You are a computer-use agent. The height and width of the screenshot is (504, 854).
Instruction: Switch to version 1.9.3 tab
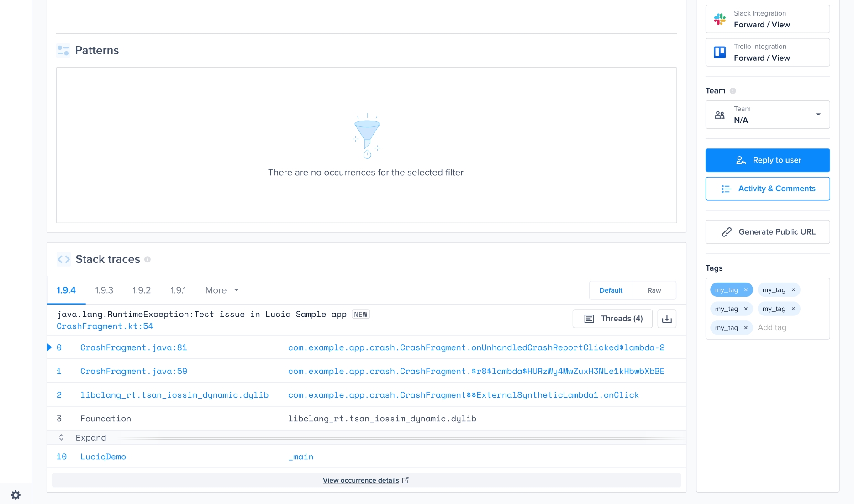click(x=104, y=290)
